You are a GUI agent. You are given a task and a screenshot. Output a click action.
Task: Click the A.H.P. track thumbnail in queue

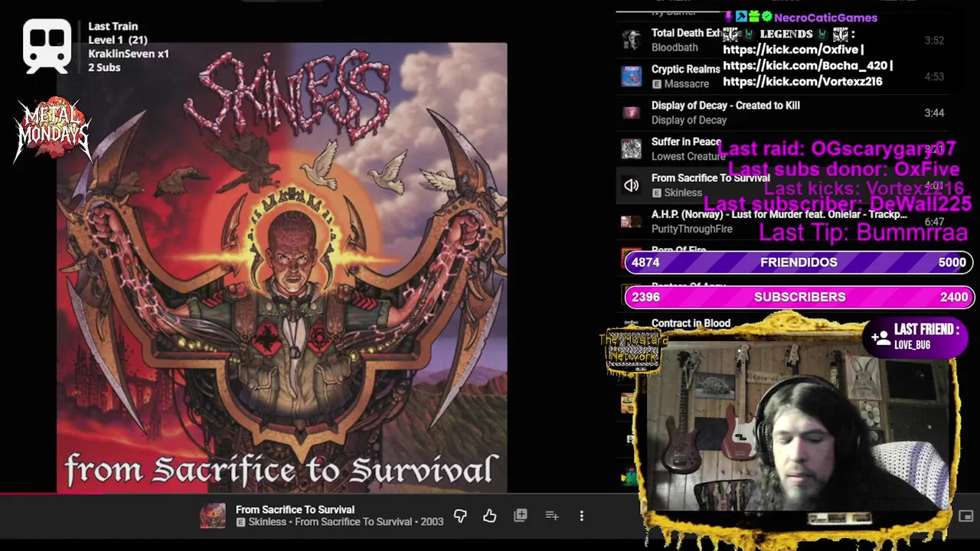tap(631, 222)
